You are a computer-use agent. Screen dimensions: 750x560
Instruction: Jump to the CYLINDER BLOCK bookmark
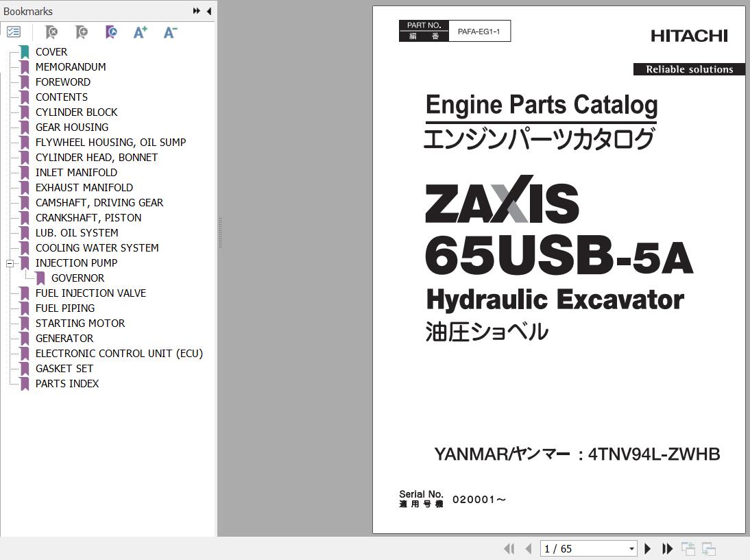pyautogui.click(x=77, y=112)
